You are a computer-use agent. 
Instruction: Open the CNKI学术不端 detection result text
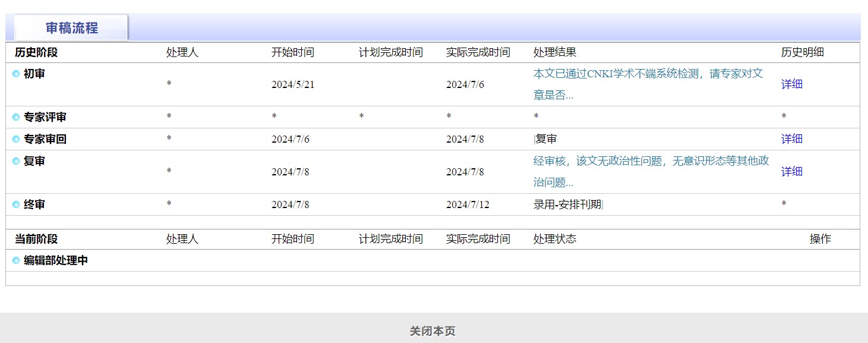[648, 84]
